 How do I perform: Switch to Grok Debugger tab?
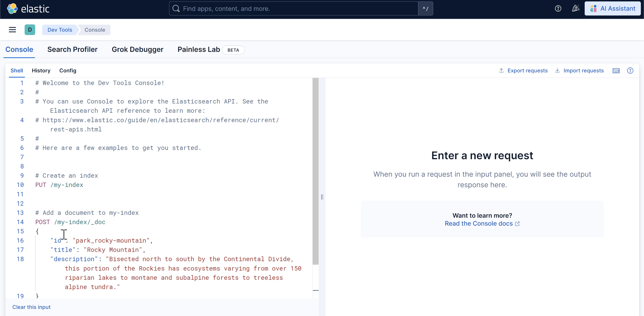[137, 50]
